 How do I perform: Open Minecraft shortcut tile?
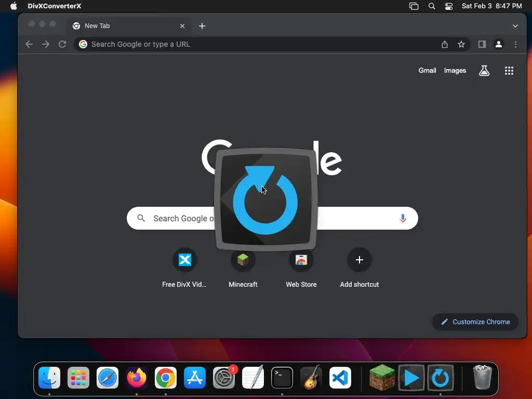[x=243, y=268]
